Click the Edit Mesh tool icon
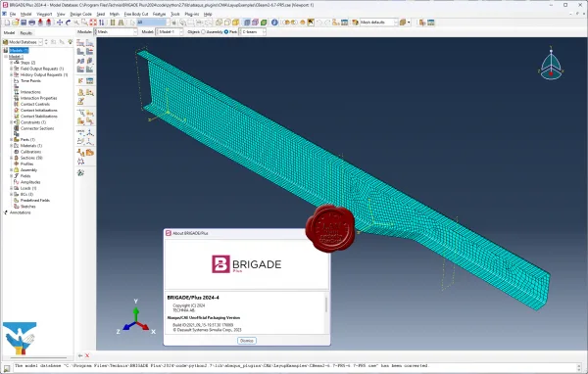Screen dimensions: 588x374 (x=80, y=162)
